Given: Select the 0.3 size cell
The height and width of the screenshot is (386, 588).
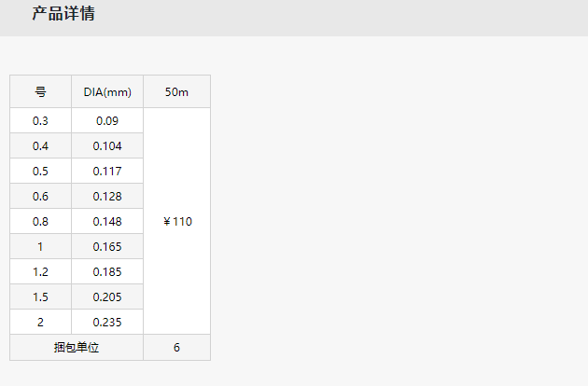Looking at the screenshot, I should [x=40, y=120].
